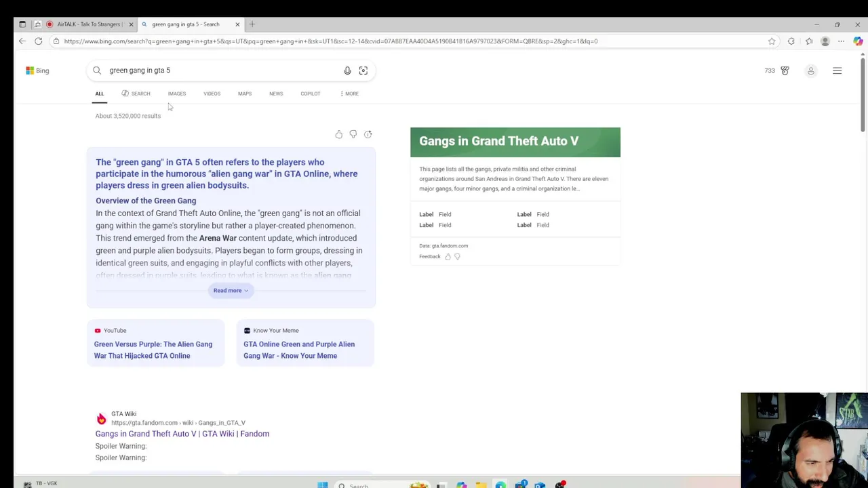The image size is (868, 488).
Task: Reload the page with the refresh icon
Action: tap(39, 41)
